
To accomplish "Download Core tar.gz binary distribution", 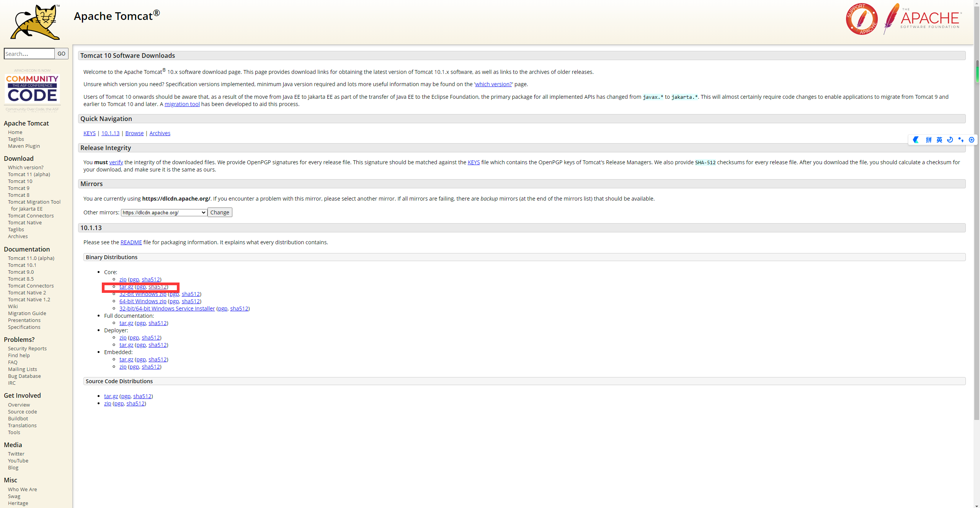I will (x=126, y=287).
